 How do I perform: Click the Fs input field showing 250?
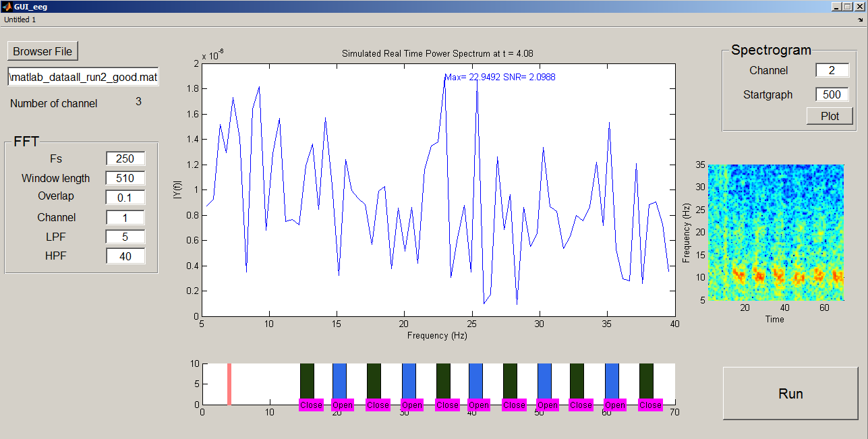pos(125,158)
